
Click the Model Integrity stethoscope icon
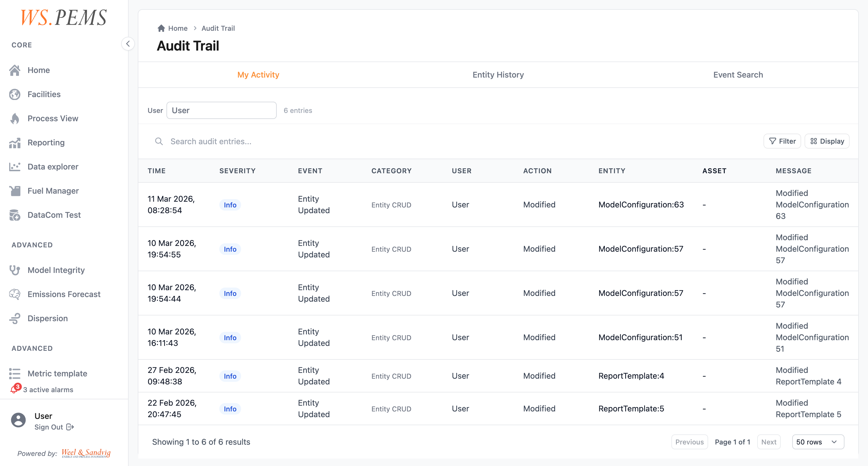(x=15, y=270)
